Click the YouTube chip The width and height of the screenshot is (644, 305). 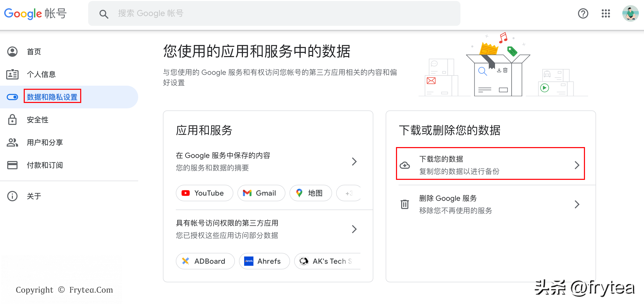(x=204, y=193)
